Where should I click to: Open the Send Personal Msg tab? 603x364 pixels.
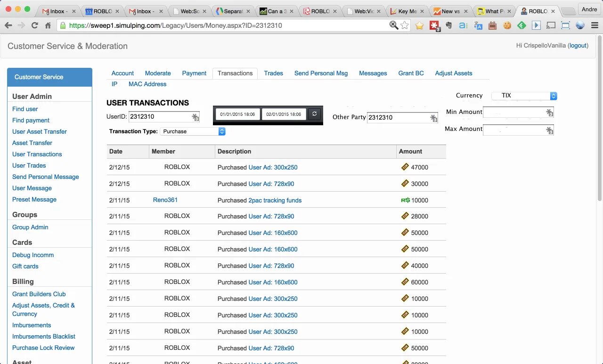[321, 73]
